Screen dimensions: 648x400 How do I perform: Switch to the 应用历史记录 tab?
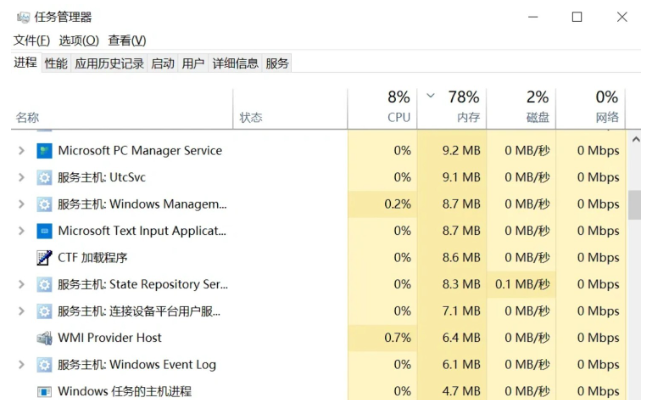pos(110,63)
